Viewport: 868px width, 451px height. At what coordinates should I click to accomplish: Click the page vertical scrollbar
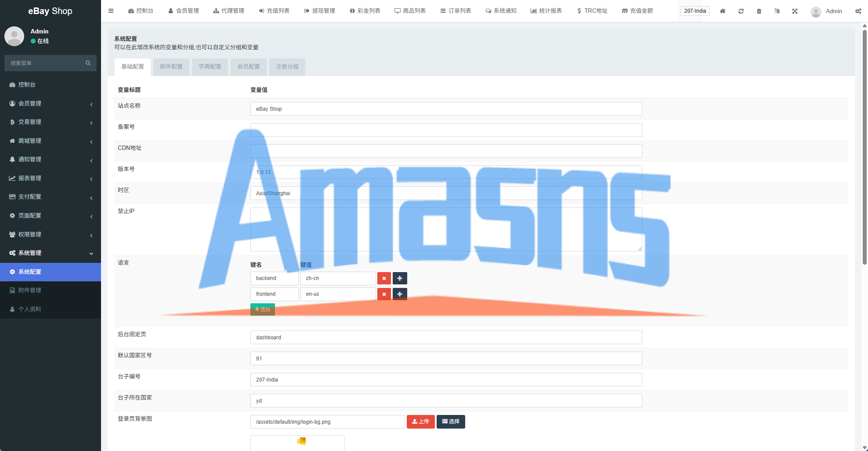coord(864,147)
